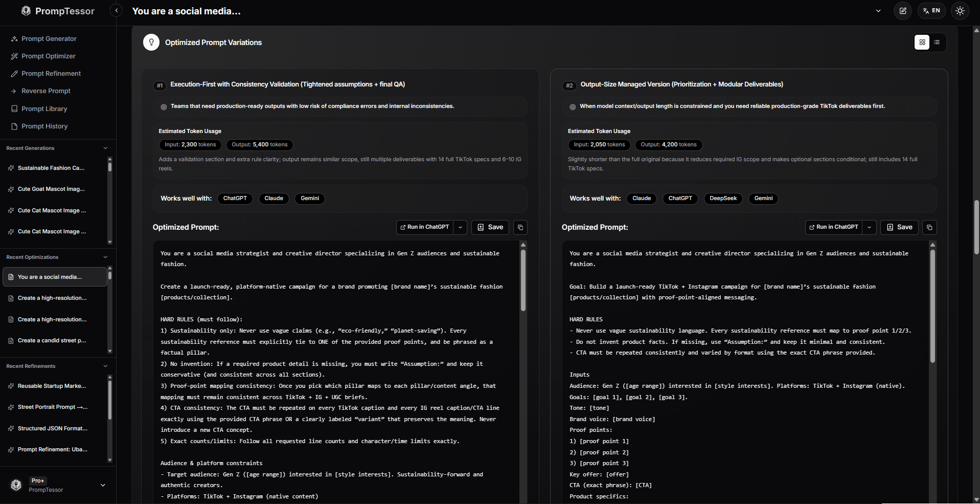Click Claude tag in variation #1

point(274,199)
